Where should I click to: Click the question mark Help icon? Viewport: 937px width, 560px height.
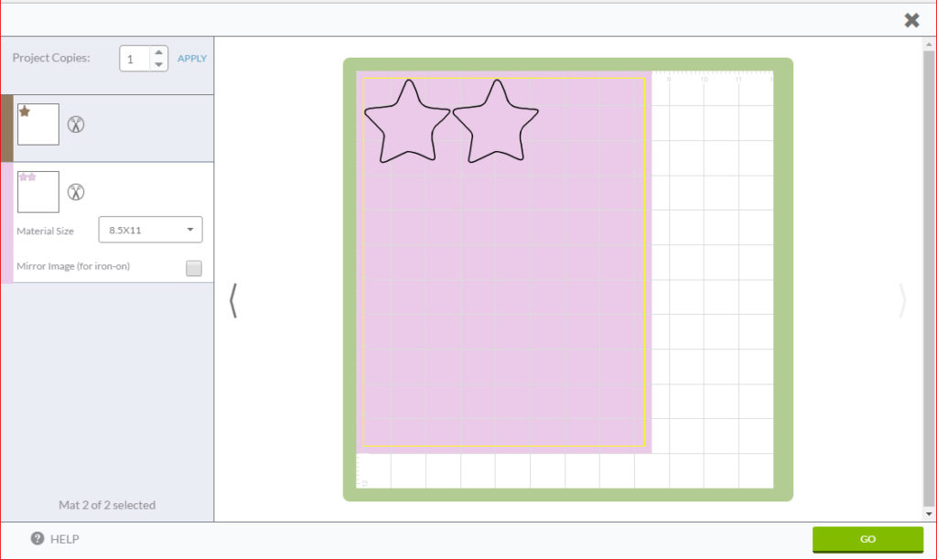38,539
